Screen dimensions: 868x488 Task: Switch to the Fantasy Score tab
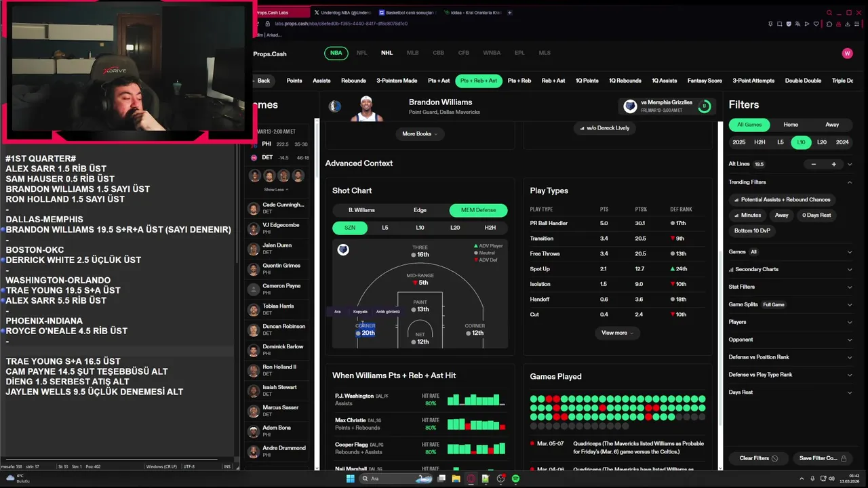point(705,81)
